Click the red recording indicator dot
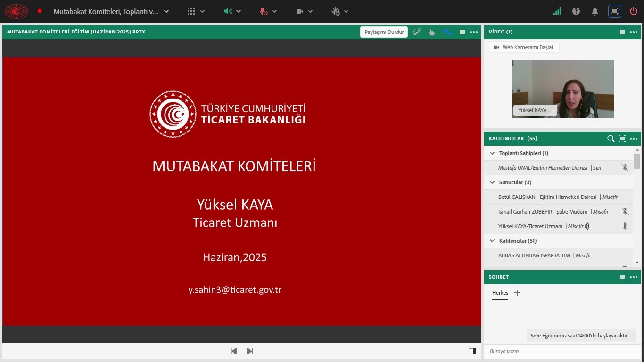This screenshot has width=644, height=362. [40, 11]
